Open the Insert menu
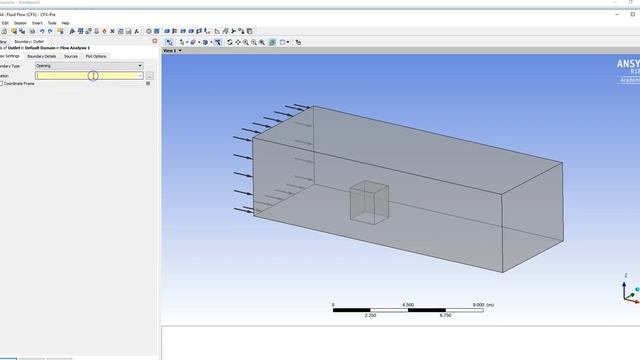The width and height of the screenshot is (640, 360). (37, 23)
